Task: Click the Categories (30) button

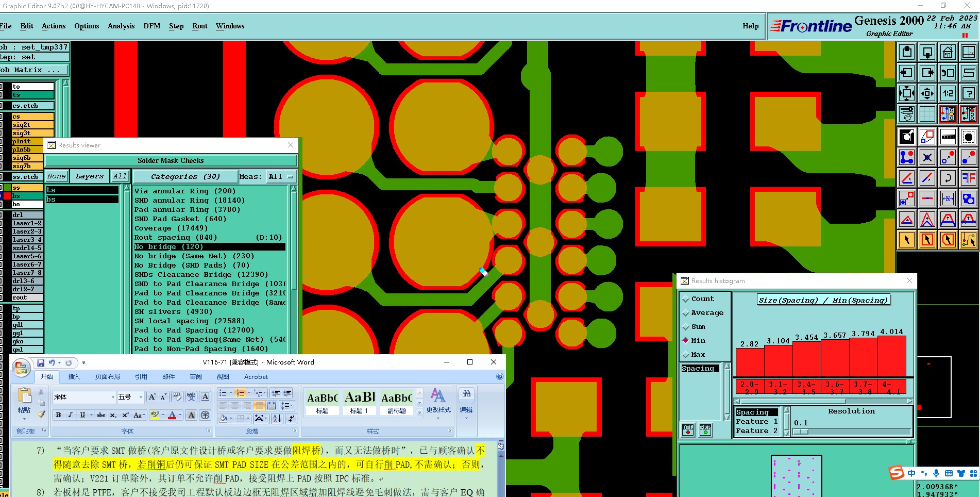Action: (185, 176)
